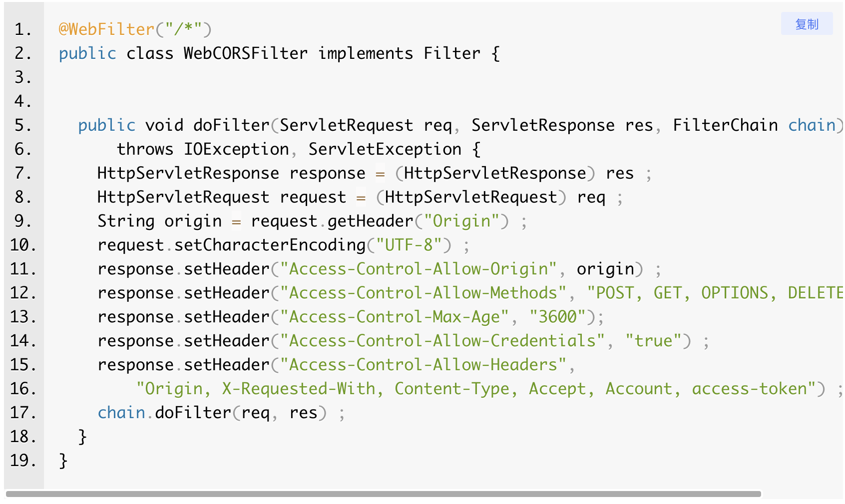This screenshot has height=504, width=845.
Task: Click the "Access-Control-Allow-Methods" string
Action: (x=422, y=293)
